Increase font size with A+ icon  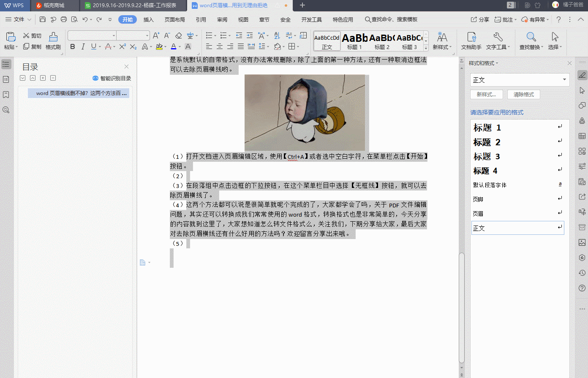(156, 35)
